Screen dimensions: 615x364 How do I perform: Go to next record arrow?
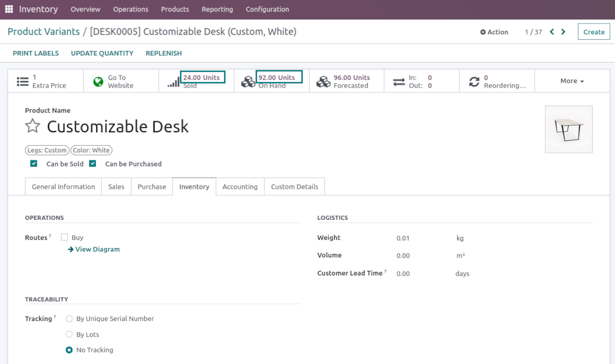click(x=563, y=32)
